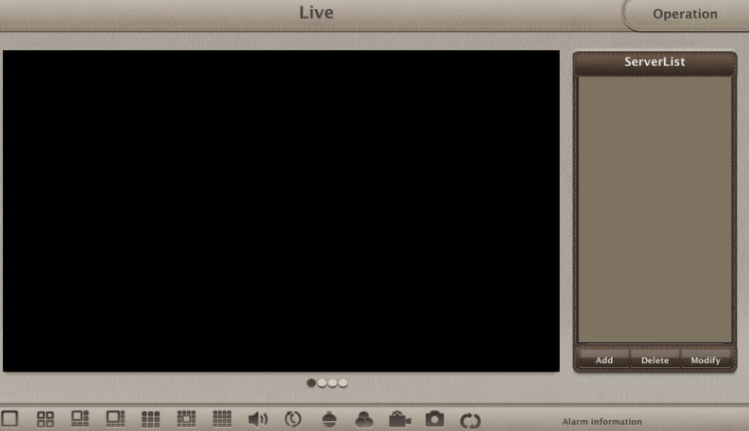Toggle audio with the speaker icon
The width and height of the screenshot is (749, 431).
(x=257, y=420)
